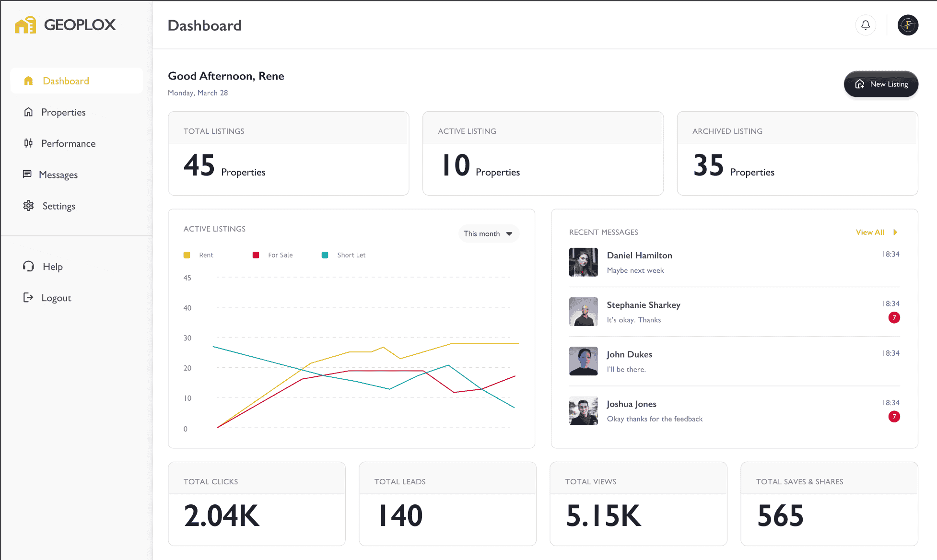Open Daniel Hamilton's avatar thumbnail
This screenshot has width=937, height=560.
tap(583, 262)
